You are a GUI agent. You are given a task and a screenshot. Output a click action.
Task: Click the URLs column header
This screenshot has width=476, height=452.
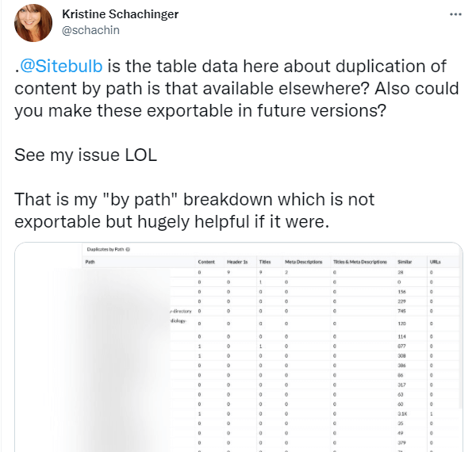[x=435, y=262]
